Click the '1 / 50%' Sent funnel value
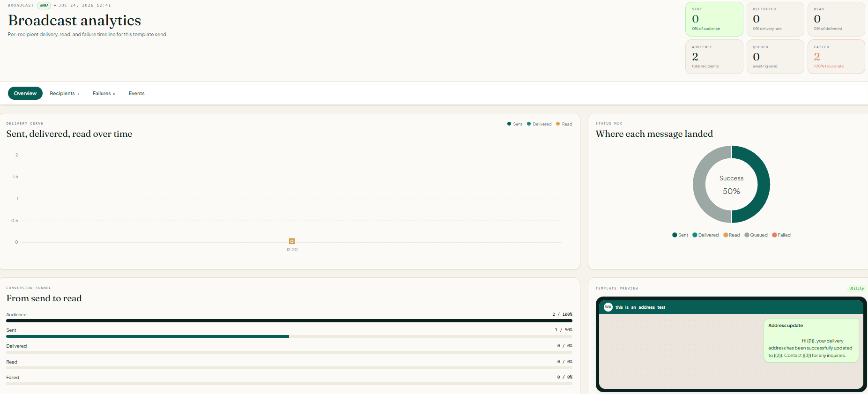The width and height of the screenshot is (868, 394). click(x=564, y=330)
